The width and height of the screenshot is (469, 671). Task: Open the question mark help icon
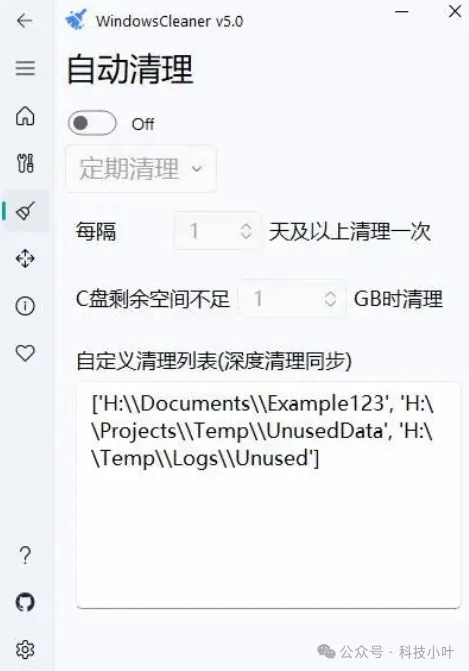(x=25, y=555)
